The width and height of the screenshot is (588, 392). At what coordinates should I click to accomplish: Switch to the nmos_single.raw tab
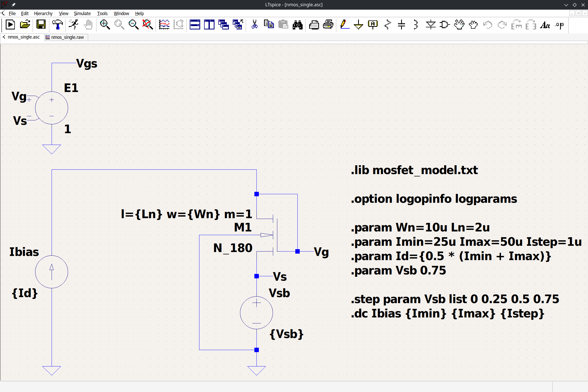click(x=67, y=37)
